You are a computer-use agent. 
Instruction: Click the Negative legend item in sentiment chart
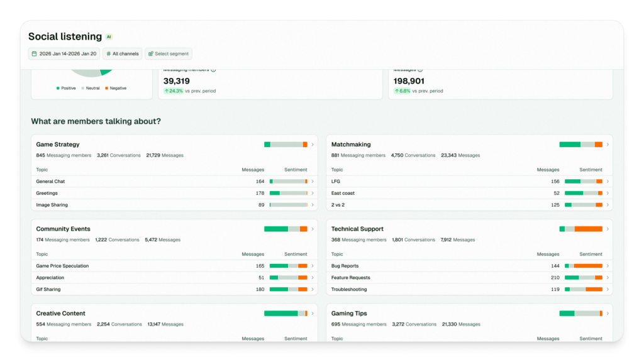pyautogui.click(x=115, y=89)
